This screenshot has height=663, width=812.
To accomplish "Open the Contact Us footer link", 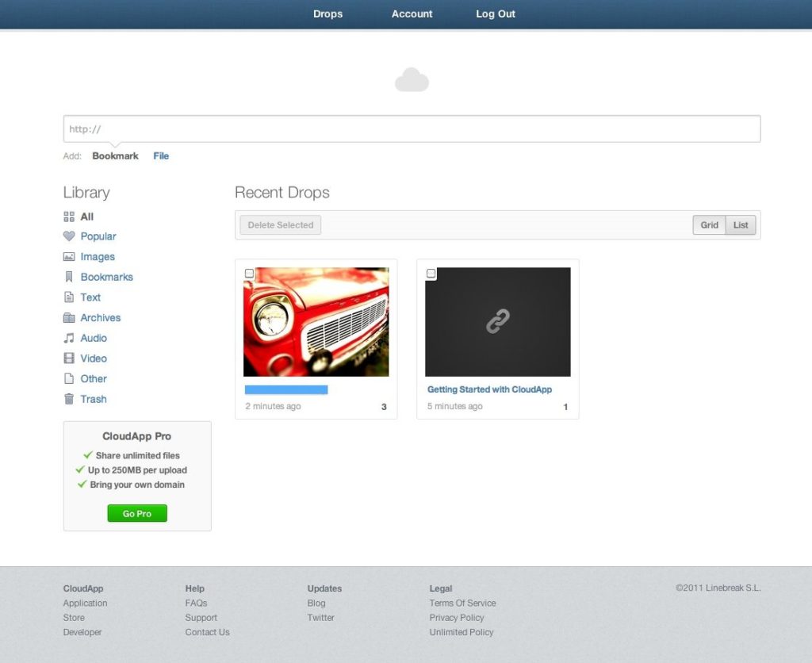I will click(207, 632).
